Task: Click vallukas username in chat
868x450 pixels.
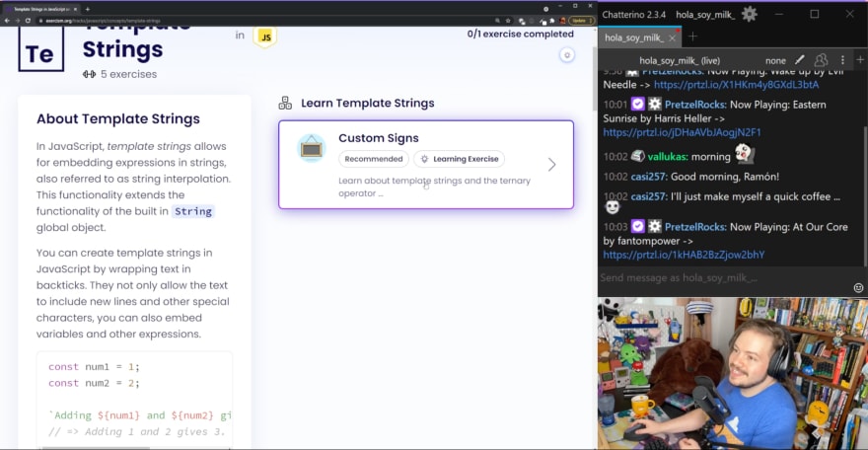Action: click(x=667, y=157)
